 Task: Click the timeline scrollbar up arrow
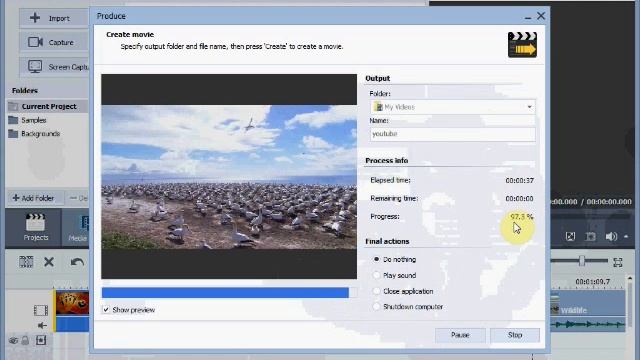pyautogui.click(x=630, y=279)
